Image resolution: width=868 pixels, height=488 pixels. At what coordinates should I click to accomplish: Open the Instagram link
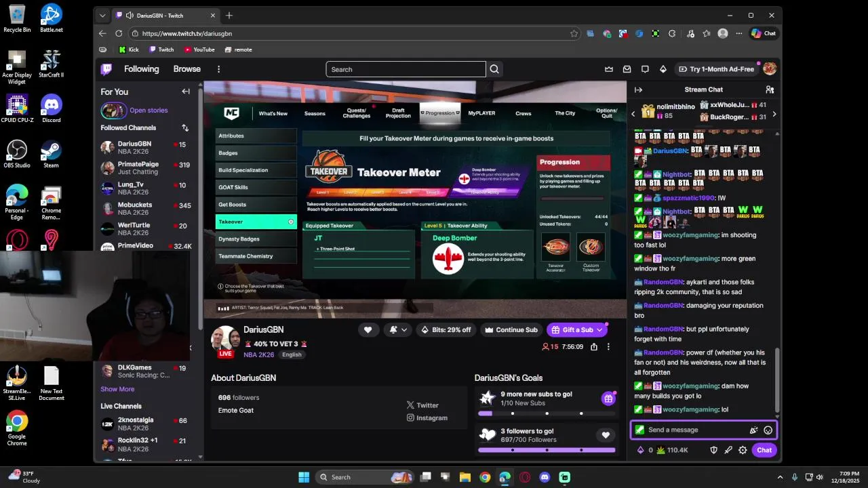pyautogui.click(x=427, y=418)
